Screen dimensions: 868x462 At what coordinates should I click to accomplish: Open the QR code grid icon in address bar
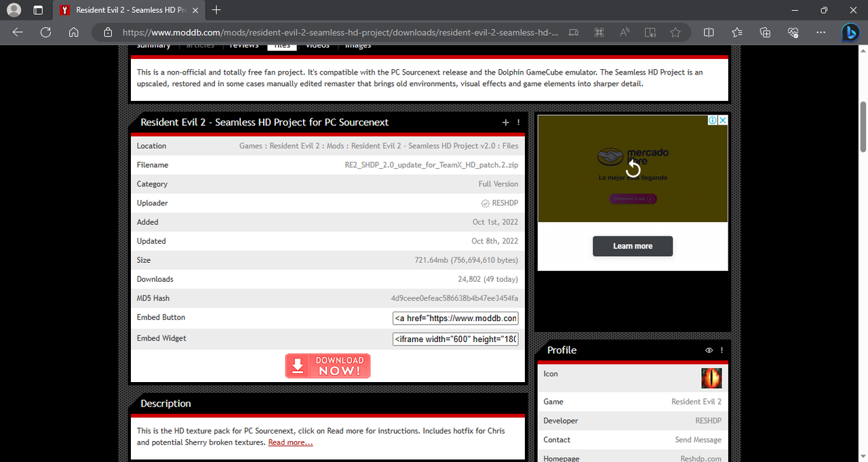[599, 32]
